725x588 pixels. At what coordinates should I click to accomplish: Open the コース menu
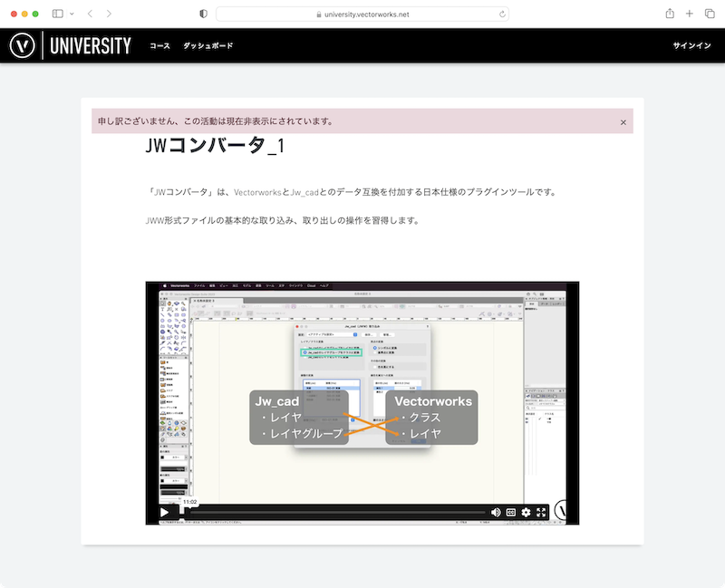pos(160,46)
